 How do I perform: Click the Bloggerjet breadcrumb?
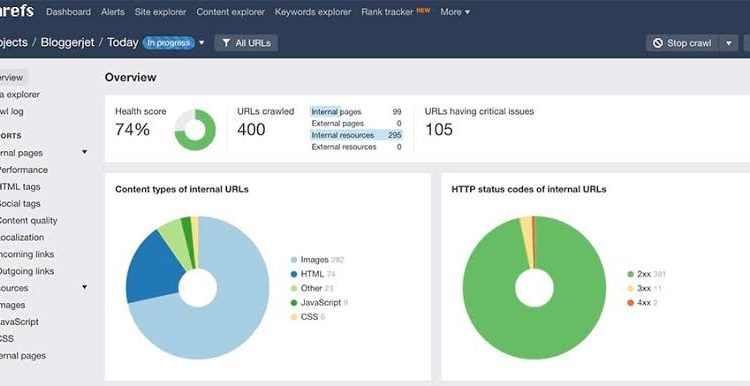pyautogui.click(x=67, y=43)
